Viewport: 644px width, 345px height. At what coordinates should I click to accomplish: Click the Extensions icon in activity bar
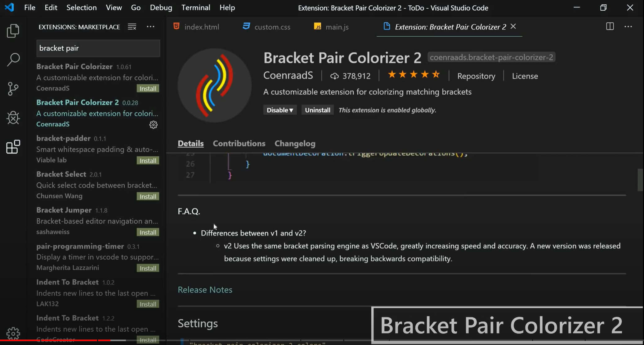(13, 147)
